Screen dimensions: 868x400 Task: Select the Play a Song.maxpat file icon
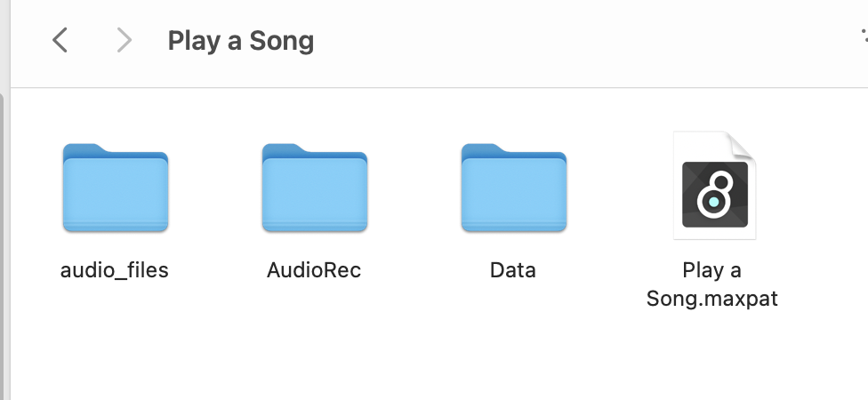click(714, 186)
